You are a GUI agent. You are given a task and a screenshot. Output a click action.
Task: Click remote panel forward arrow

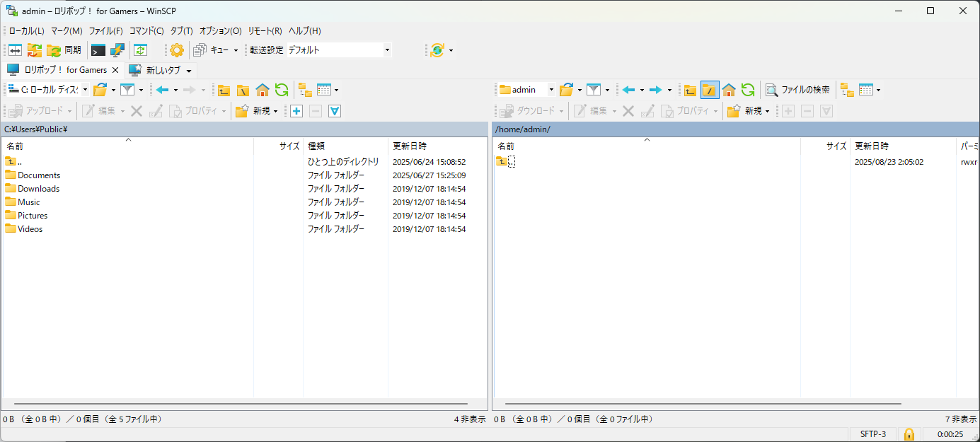[656, 90]
